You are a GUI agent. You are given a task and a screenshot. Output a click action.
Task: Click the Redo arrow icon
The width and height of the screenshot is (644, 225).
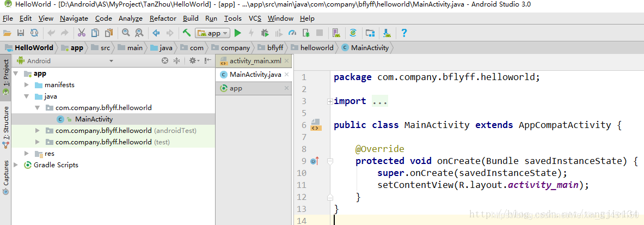(x=64, y=33)
